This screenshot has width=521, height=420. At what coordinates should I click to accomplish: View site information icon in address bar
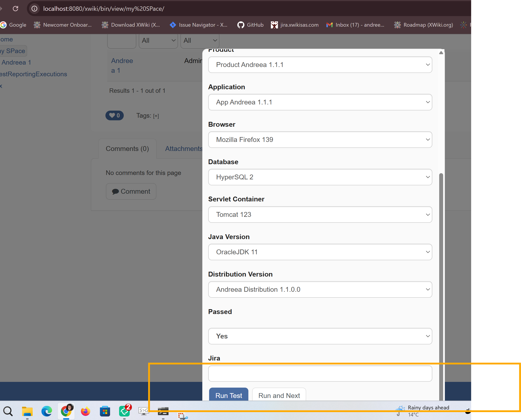34,9
